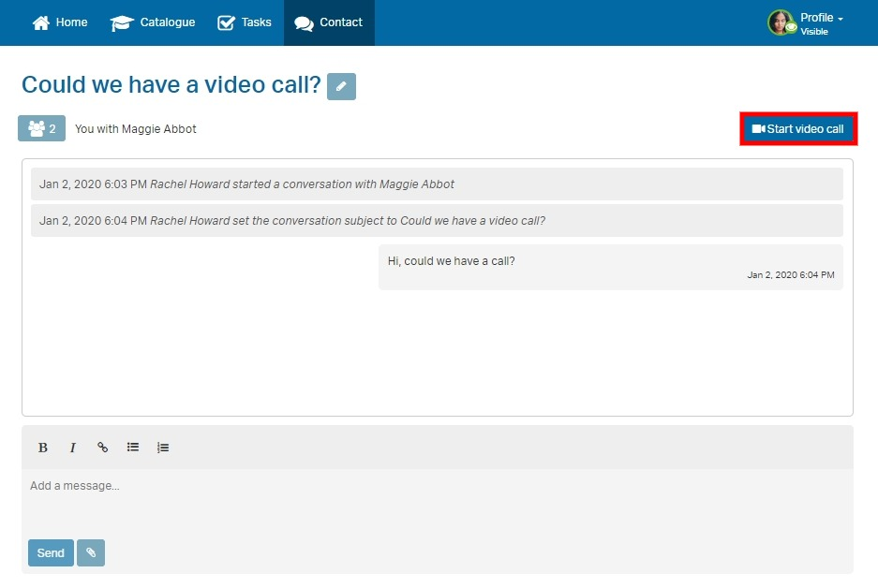The width and height of the screenshot is (878, 588).
Task: Insert a hyperlink using the link icon
Action: pos(102,448)
